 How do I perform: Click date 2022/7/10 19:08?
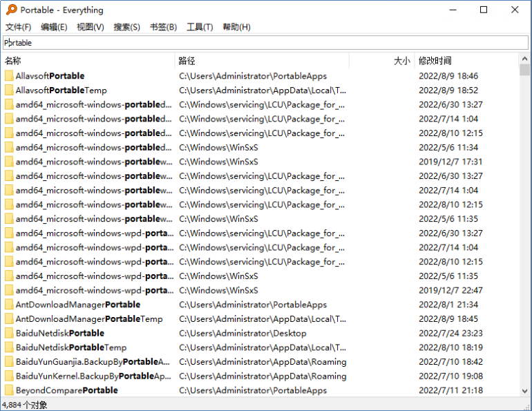(450, 376)
